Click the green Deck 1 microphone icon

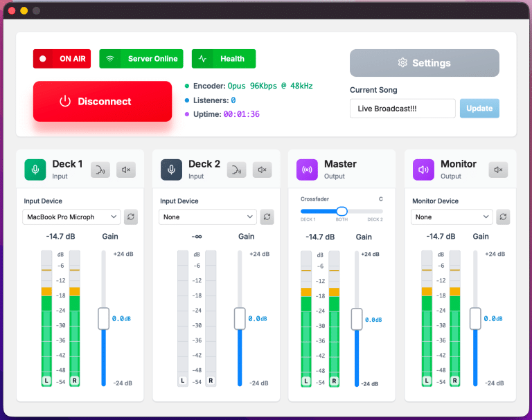tap(35, 170)
